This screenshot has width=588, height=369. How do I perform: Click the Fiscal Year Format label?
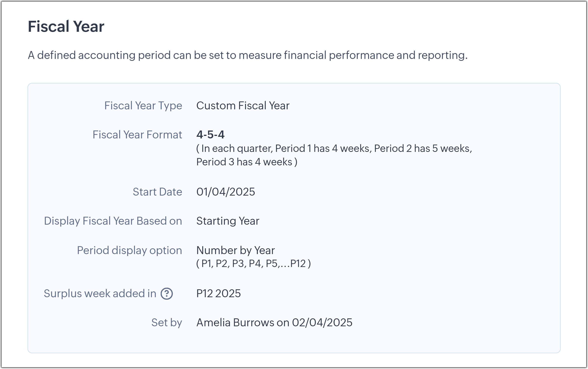click(x=137, y=135)
